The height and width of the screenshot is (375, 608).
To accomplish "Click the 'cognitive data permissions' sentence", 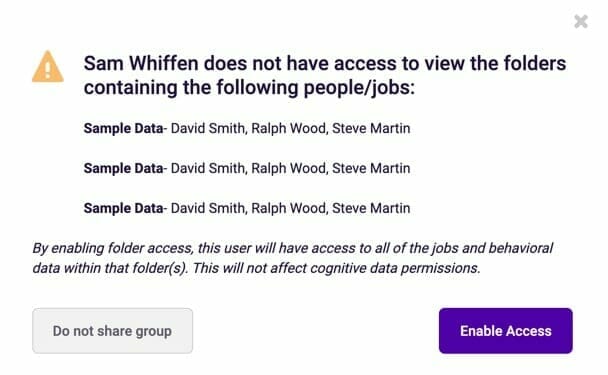I will click(337, 268).
